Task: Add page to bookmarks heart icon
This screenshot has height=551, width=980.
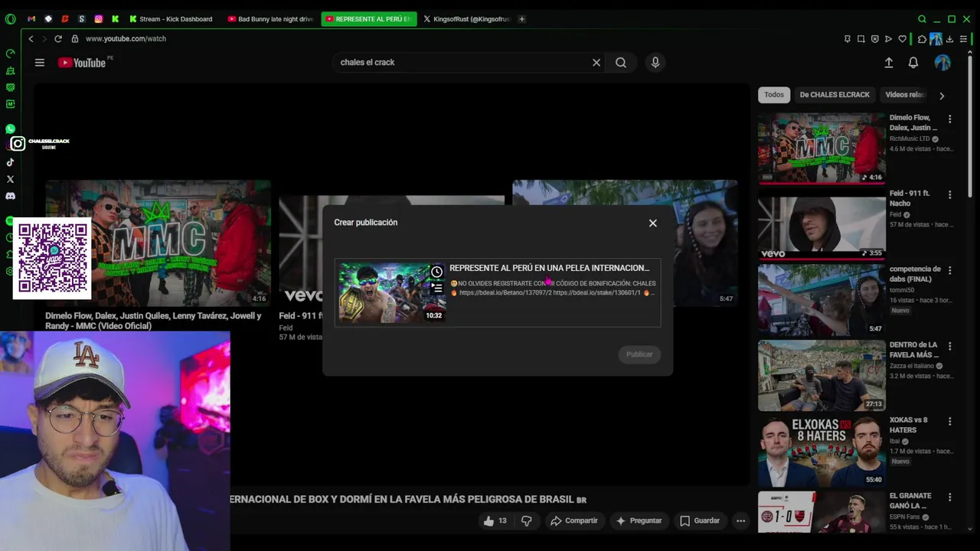Action: click(x=902, y=39)
